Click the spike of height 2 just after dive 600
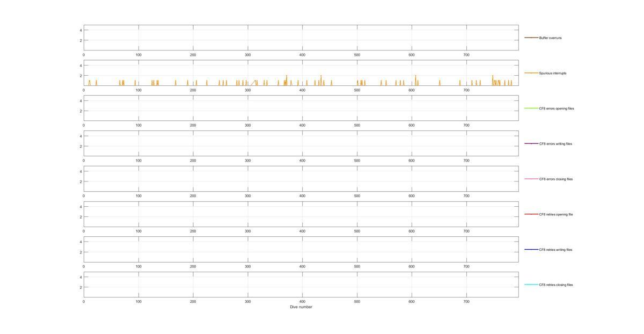This screenshot has width=644, height=334. [x=415, y=80]
